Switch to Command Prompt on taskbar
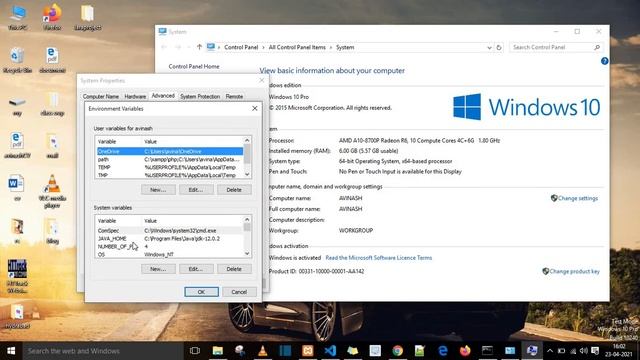This screenshot has height=360, width=640. [x=487, y=351]
